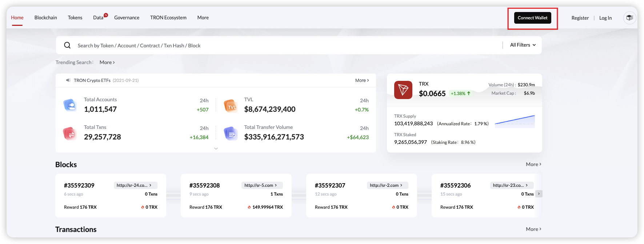Click the TRX logo icon
The width and height of the screenshot is (644, 244).
(x=403, y=90)
